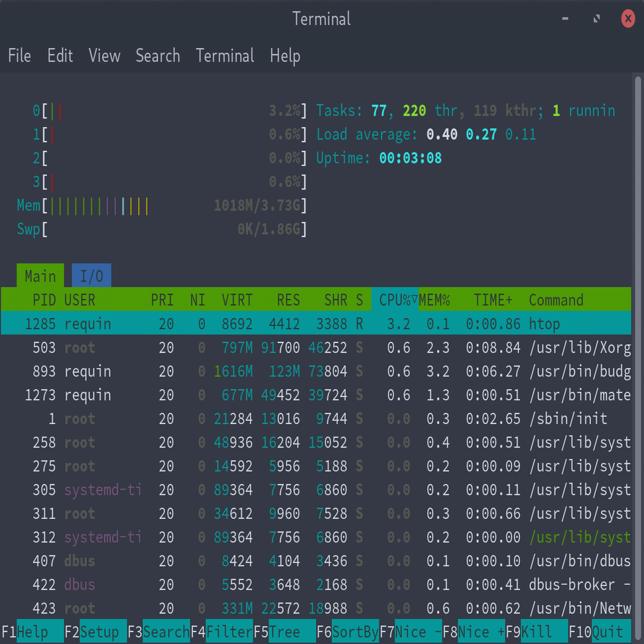Click the CPU 1 usage meter
Viewport: 644px width, 644px height.
point(170,134)
